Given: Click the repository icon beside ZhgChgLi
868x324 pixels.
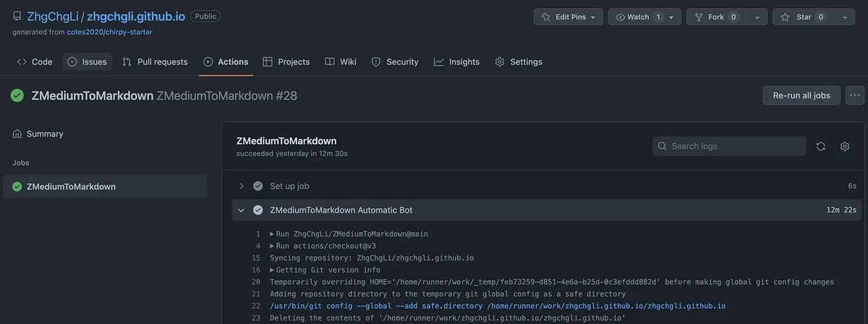Looking at the screenshot, I should coord(17,17).
